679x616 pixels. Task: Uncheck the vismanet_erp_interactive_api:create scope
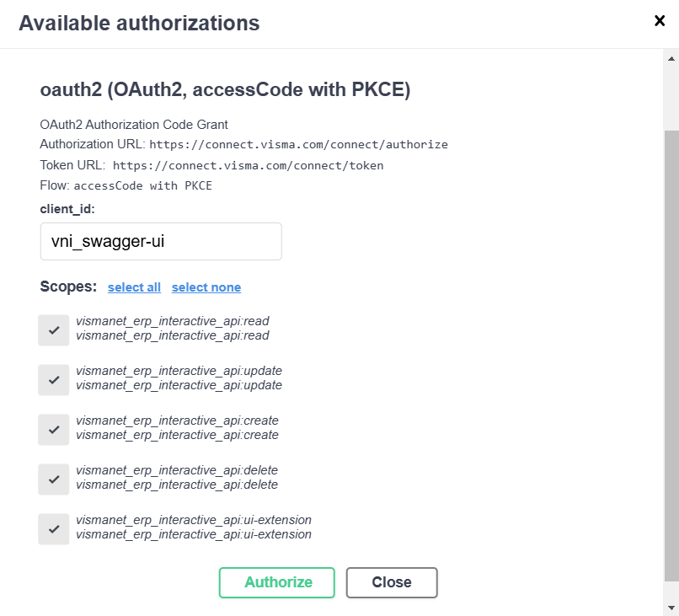tap(53, 429)
